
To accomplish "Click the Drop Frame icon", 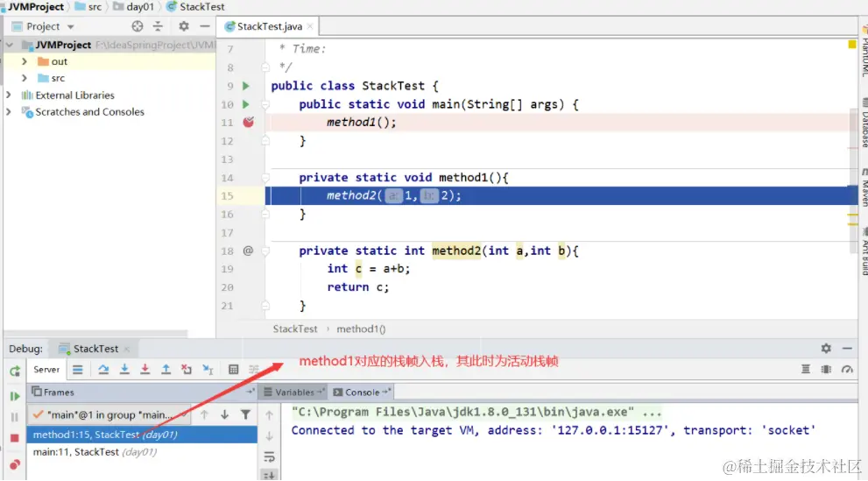I will [x=187, y=369].
